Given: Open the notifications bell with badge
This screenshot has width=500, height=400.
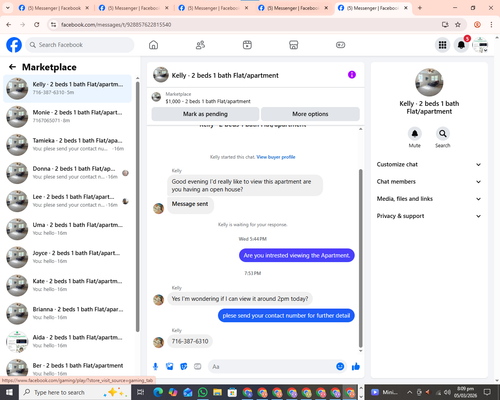Looking at the screenshot, I should pyautogui.click(x=461, y=45).
